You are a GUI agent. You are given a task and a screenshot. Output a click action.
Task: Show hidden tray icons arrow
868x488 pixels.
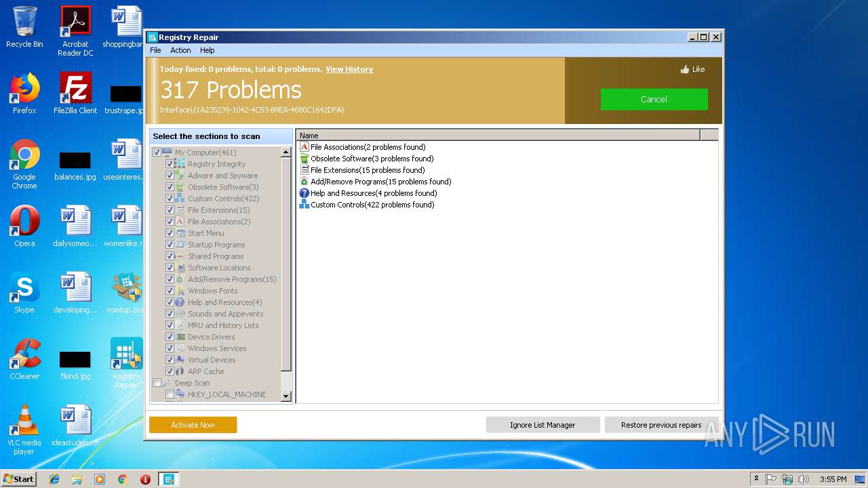(757, 479)
